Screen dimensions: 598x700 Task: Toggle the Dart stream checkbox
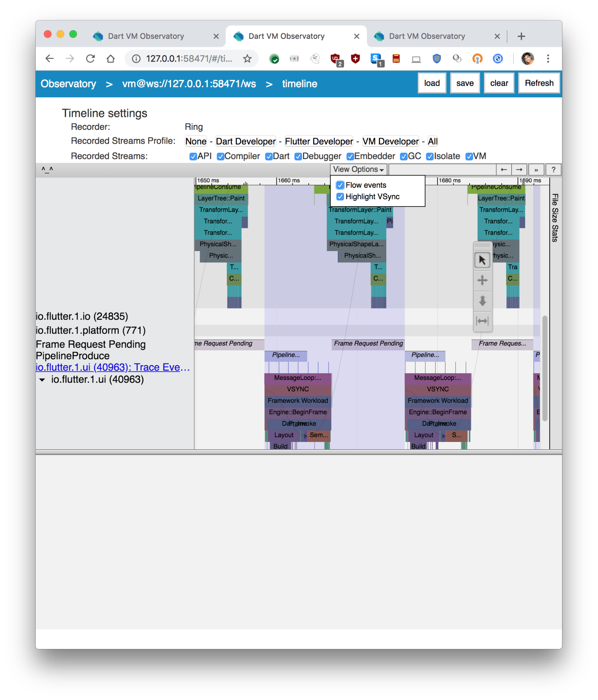(268, 156)
